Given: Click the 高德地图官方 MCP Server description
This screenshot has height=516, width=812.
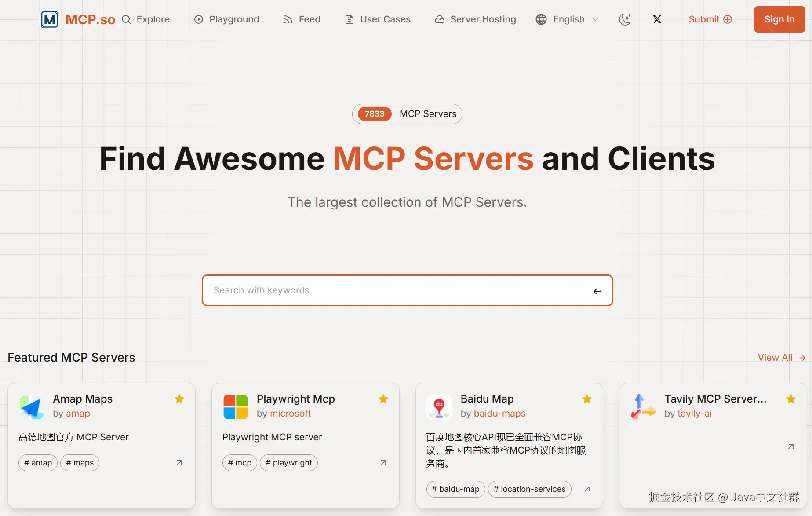Looking at the screenshot, I should [73, 437].
